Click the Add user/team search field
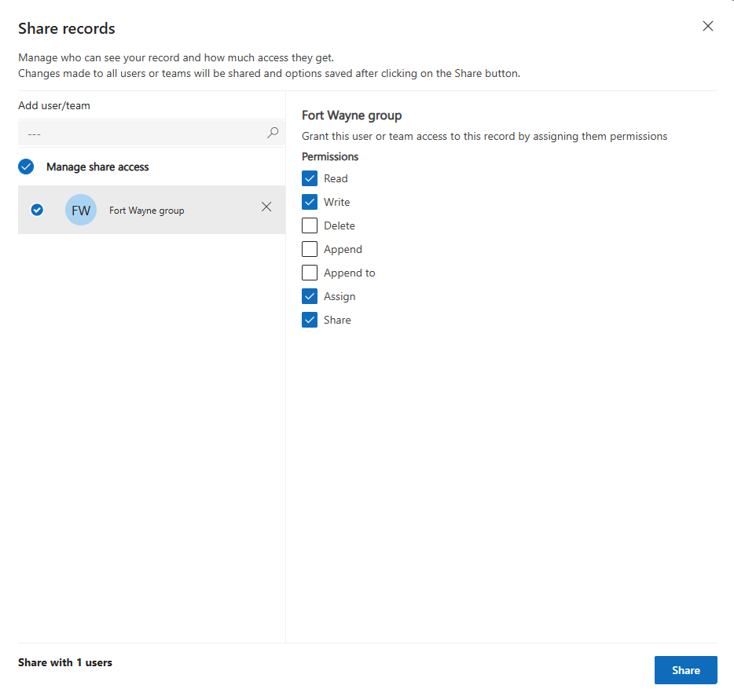The width and height of the screenshot is (734, 700). click(x=141, y=132)
